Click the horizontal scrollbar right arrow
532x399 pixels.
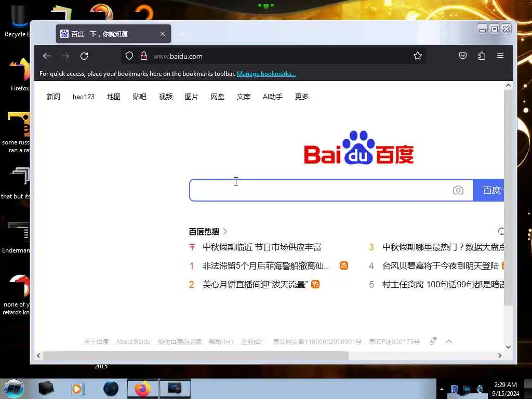click(500, 355)
